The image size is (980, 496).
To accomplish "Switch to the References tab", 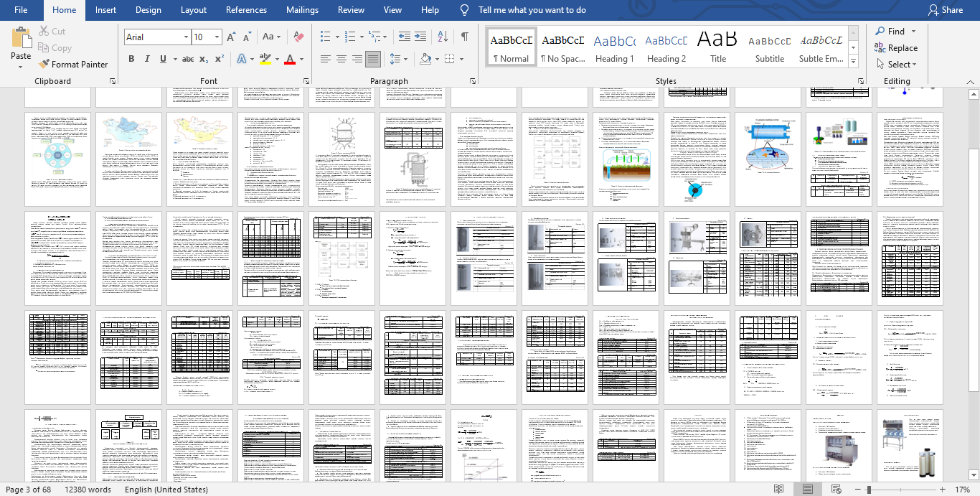I will [x=246, y=10].
